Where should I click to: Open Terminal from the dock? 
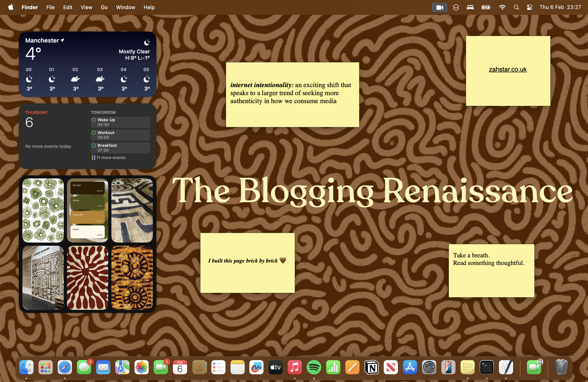point(486,367)
